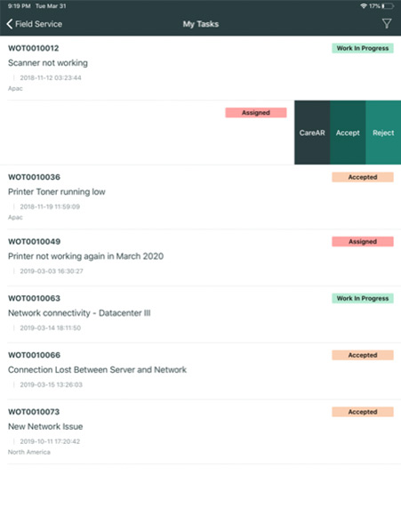The width and height of the screenshot is (401, 532).
Task: Open Connection Lost Between Server task
Action: click(200, 371)
